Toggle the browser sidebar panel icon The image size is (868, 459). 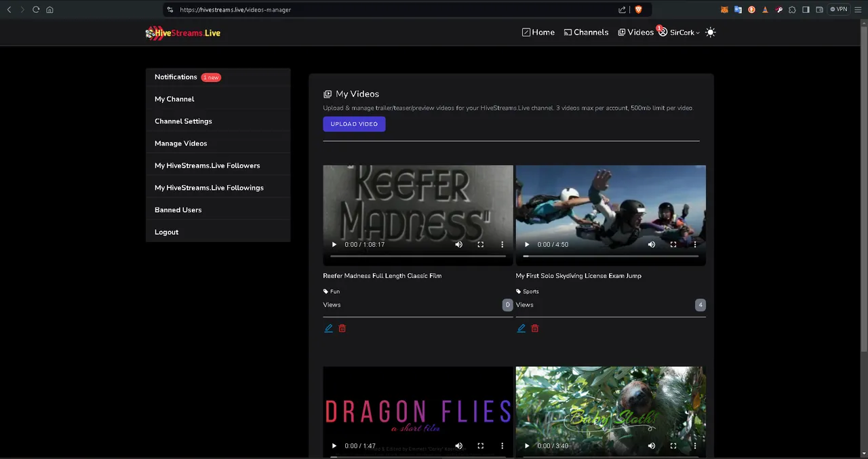pyautogui.click(x=806, y=9)
